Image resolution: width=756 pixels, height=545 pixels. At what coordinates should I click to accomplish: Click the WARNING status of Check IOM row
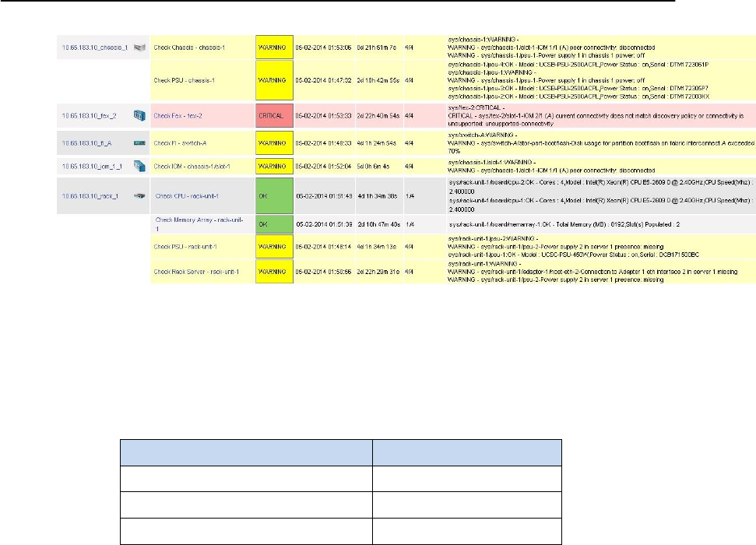(274, 167)
